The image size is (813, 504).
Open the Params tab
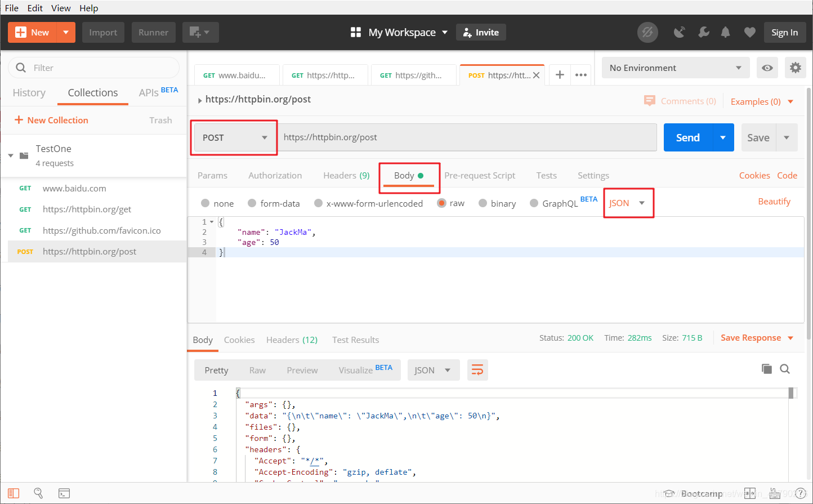pyautogui.click(x=212, y=176)
